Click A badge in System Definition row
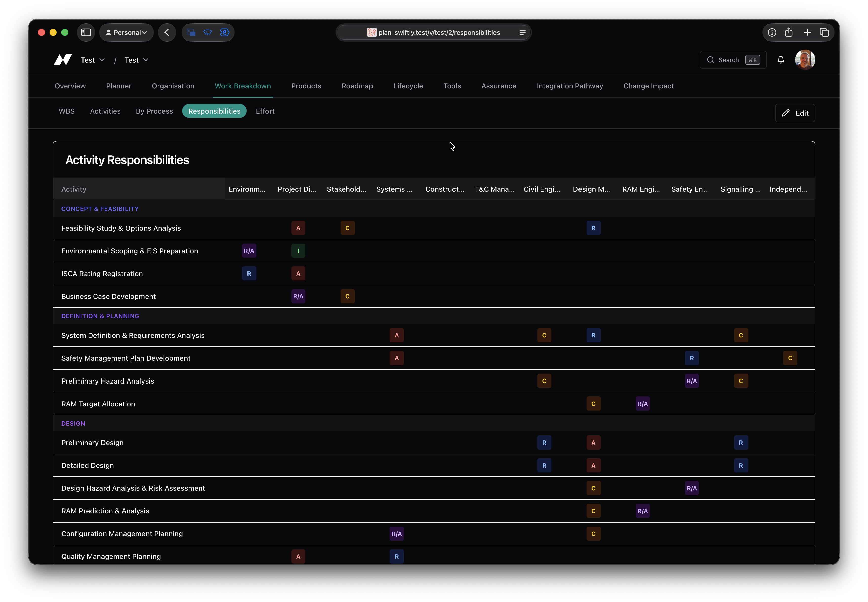Image resolution: width=868 pixels, height=602 pixels. pyautogui.click(x=397, y=335)
